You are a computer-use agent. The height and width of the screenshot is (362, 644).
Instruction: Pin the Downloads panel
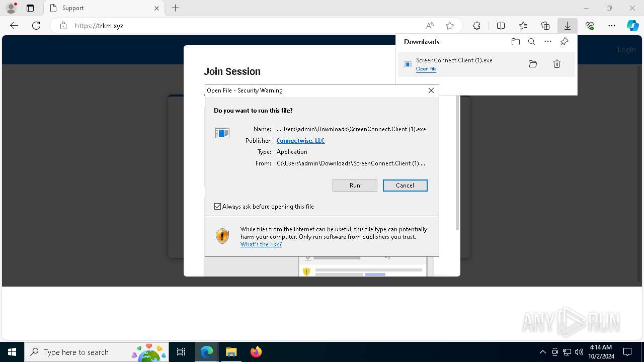pyautogui.click(x=564, y=42)
